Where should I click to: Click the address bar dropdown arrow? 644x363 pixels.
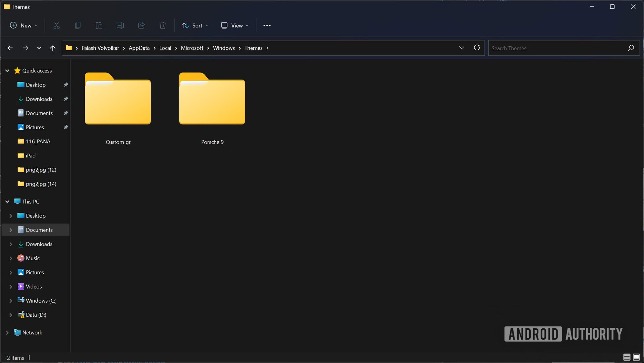pos(462,48)
